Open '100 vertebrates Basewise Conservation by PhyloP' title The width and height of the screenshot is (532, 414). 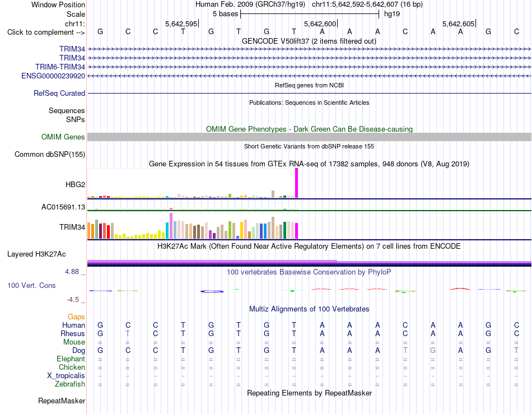pyautogui.click(x=309, y=272)
